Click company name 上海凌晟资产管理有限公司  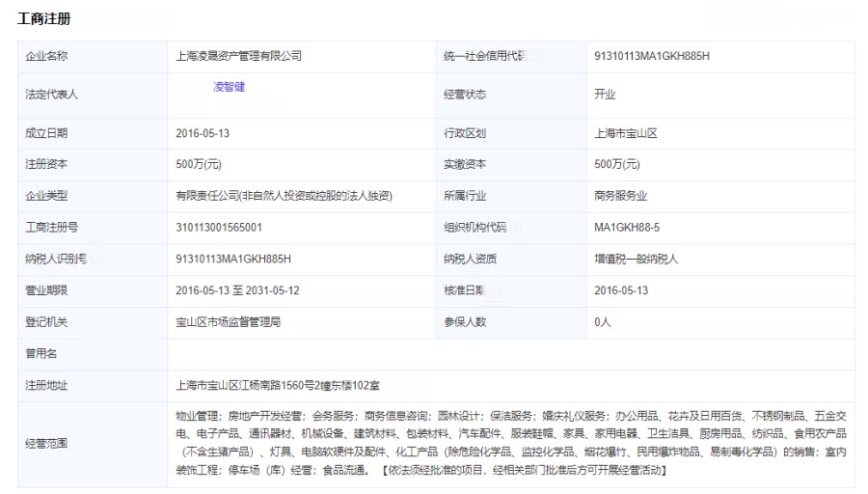[238, 56]
